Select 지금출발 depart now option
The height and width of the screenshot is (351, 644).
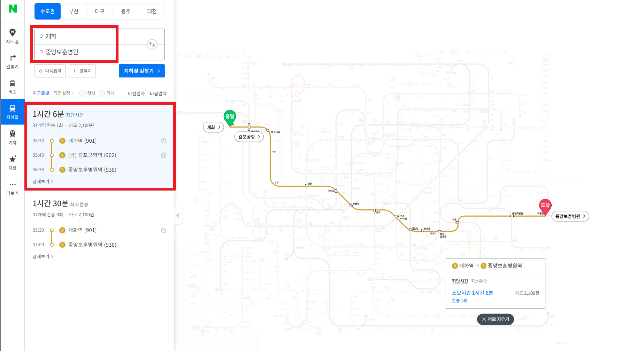(x=41, y=93)
